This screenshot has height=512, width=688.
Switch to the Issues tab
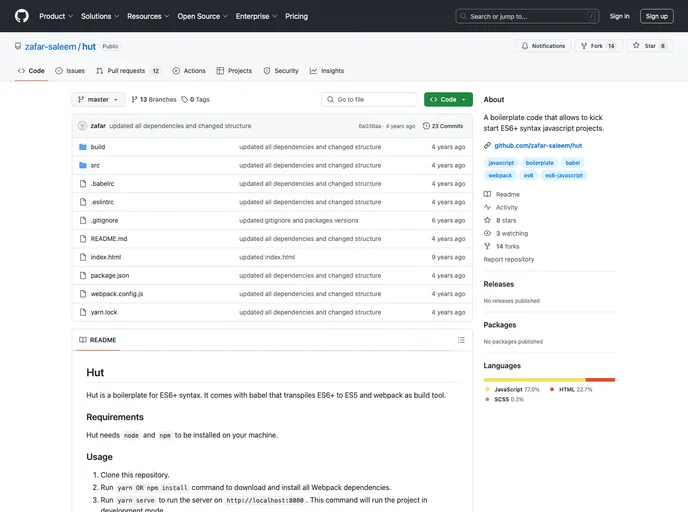point(70,71)
